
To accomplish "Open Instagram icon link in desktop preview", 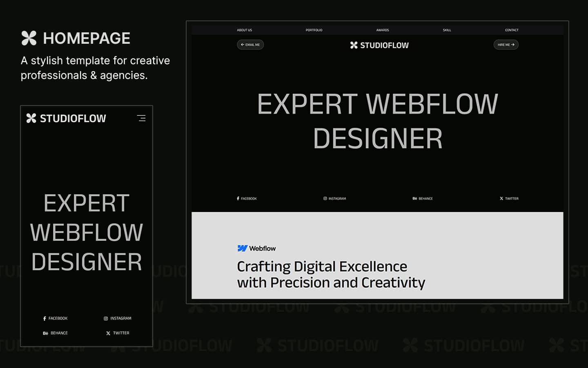I will coord(325,198).
